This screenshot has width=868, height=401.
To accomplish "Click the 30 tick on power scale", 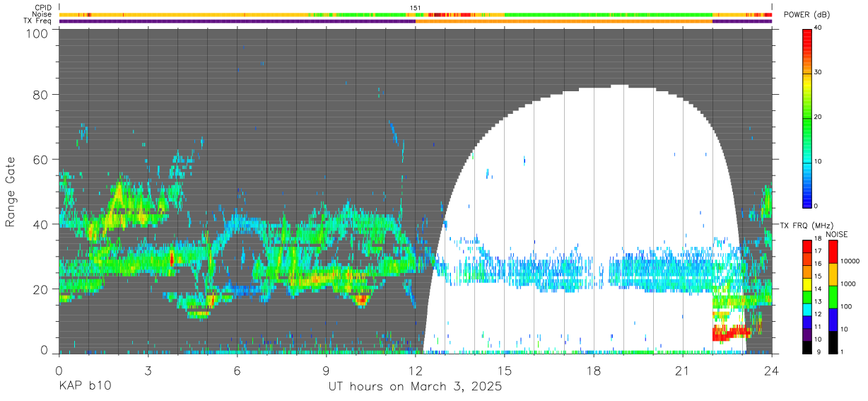I will tap(819, 72).
